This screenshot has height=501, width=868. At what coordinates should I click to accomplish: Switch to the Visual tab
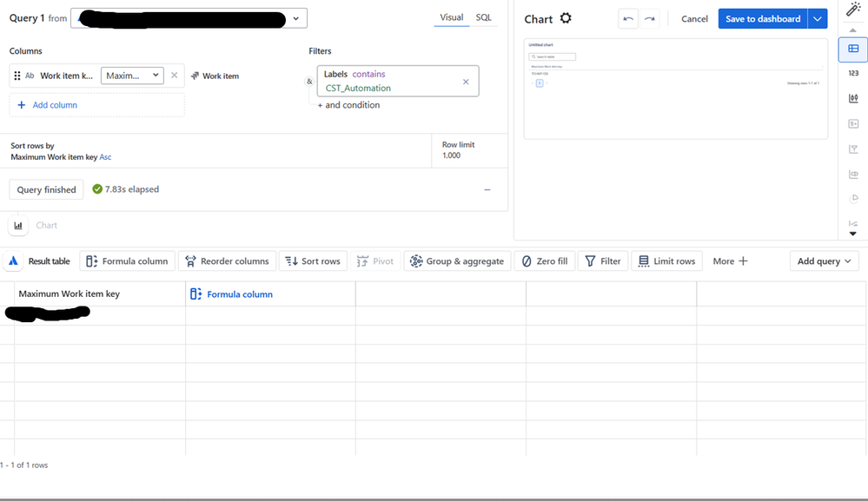(x=451, y=17)
